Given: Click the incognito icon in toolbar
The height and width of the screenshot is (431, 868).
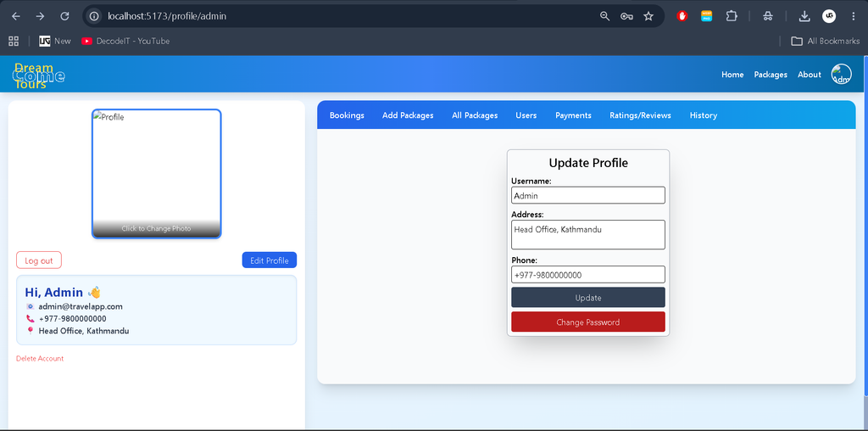Looking at the screenshot, I should coord(767,16).
